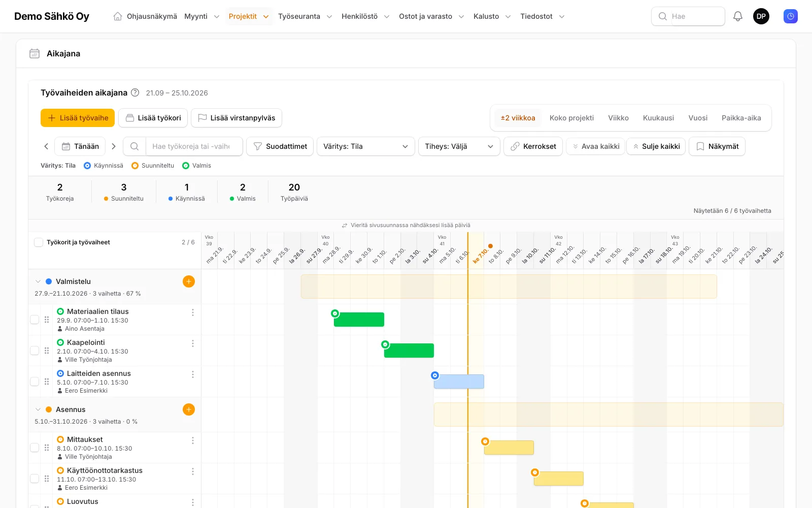Open the Kaapelointi three-dot menu
The height and width of the screenshot is (508, 812).
193,343
